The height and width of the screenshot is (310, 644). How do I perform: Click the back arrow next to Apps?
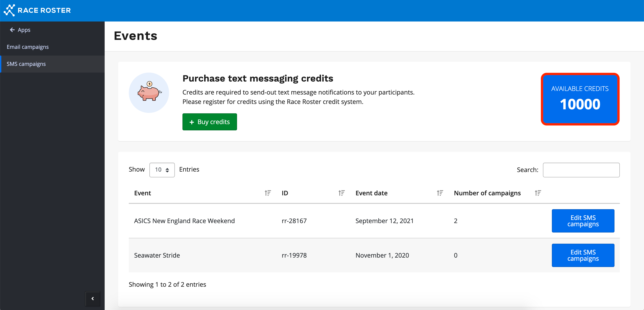coord(12,30)
